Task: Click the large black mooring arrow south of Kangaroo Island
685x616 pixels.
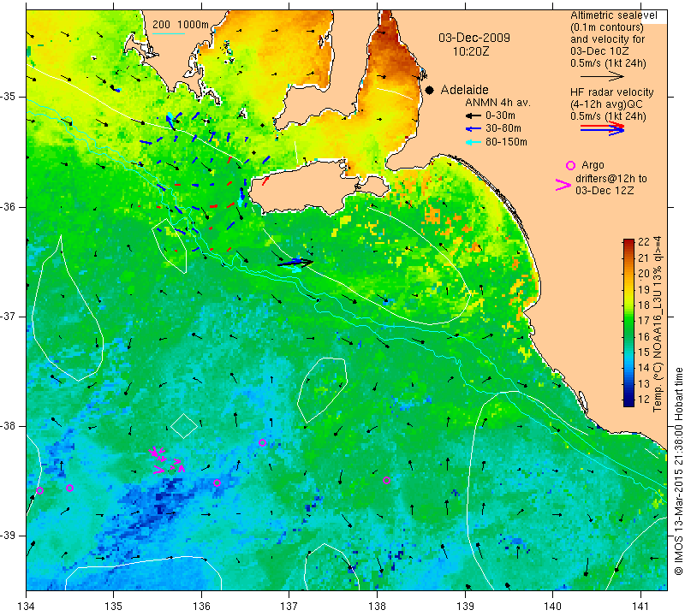Action: click(x=295, y=263)
